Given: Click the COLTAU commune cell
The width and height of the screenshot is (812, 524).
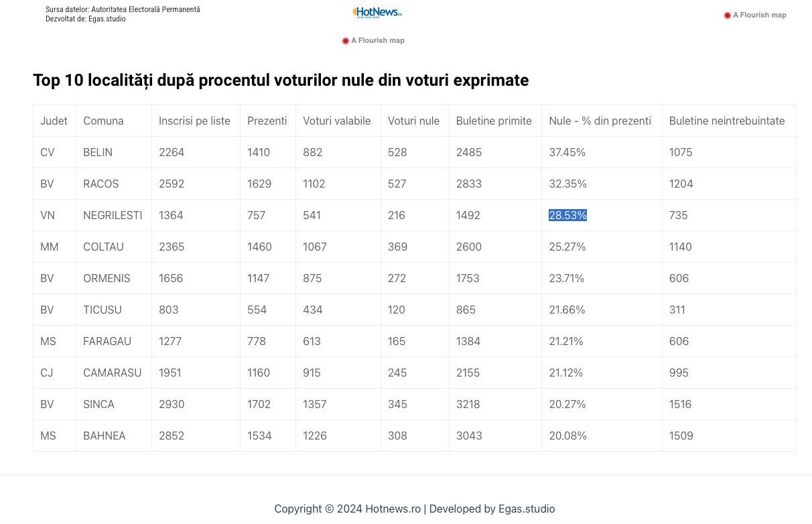Looking at the screenshot, I should (103, 247).
